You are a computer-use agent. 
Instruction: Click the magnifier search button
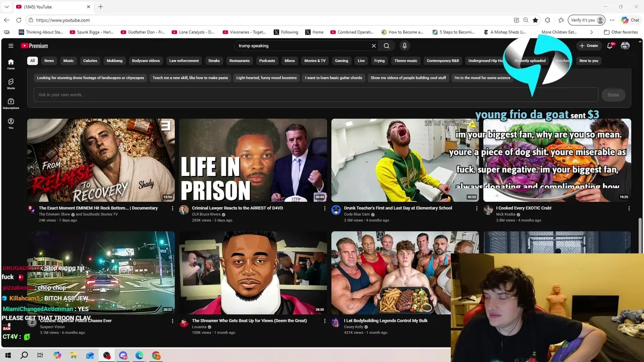coord(386,46)
